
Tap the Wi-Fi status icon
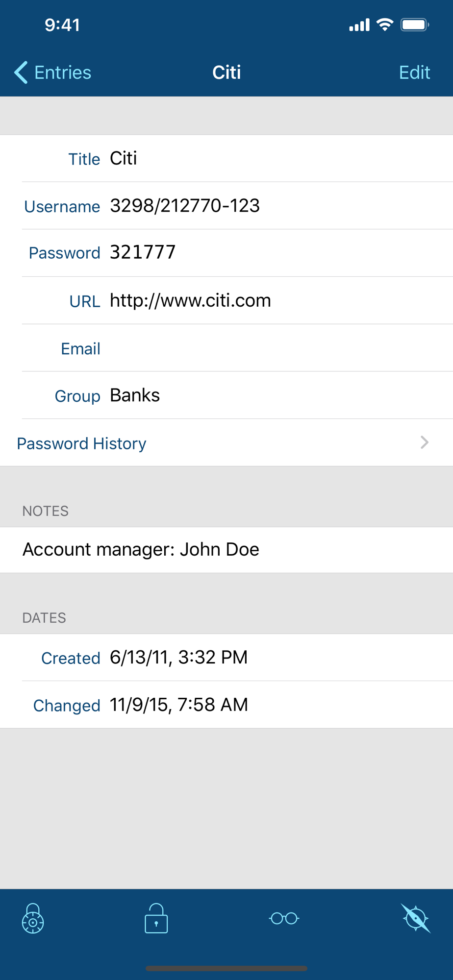coord(385,24)
